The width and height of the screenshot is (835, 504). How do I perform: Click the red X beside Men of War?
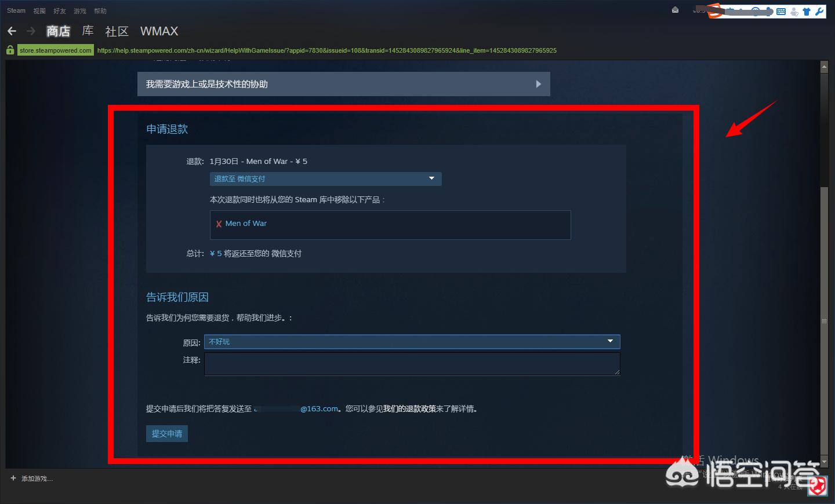(x=219, y=224)
